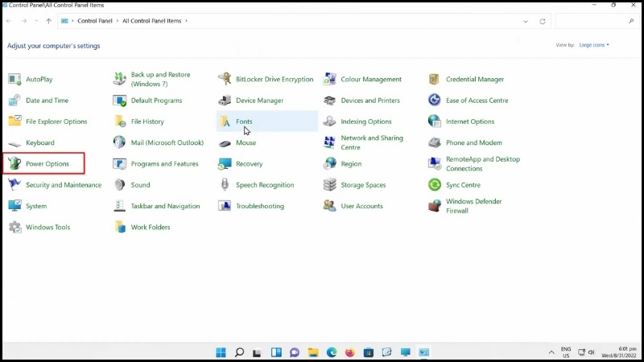This screenshot has height=362, width=644.
Task: Click the taskbar clock and date
Action: [x=619, y=352]
